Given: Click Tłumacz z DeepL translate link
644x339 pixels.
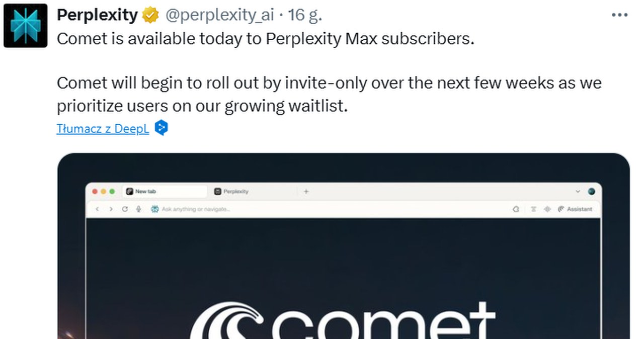Looking at the screenshot, I should [x=103, y=128].
